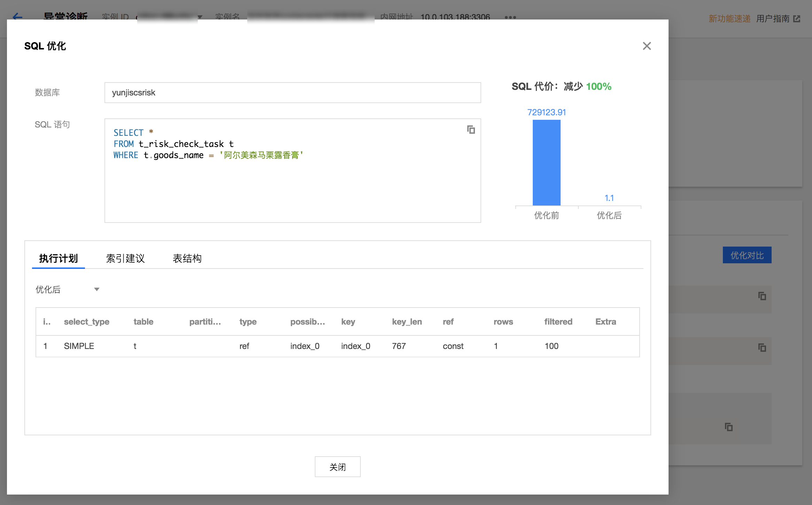Click the 优化对比 button
812x505 pixels.
coord(747,255)
